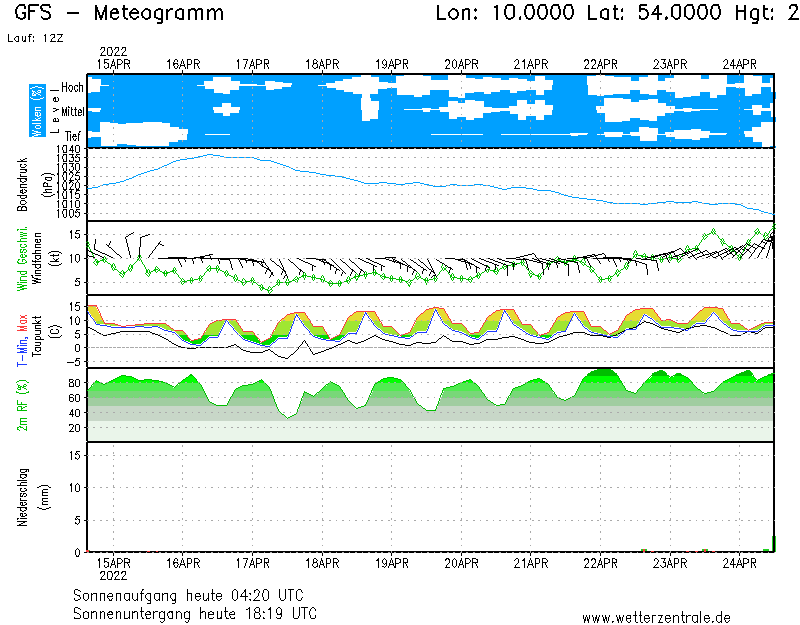This screenshot has width=800, height=625.
Task: Select the 24APR date on bottom axis
Action: point(740,562)
